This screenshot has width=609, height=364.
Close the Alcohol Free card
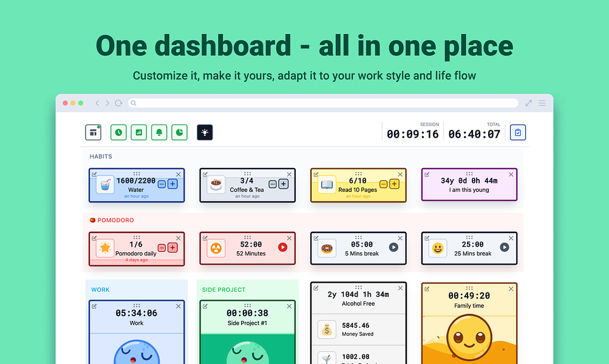[x=400, y=288]
